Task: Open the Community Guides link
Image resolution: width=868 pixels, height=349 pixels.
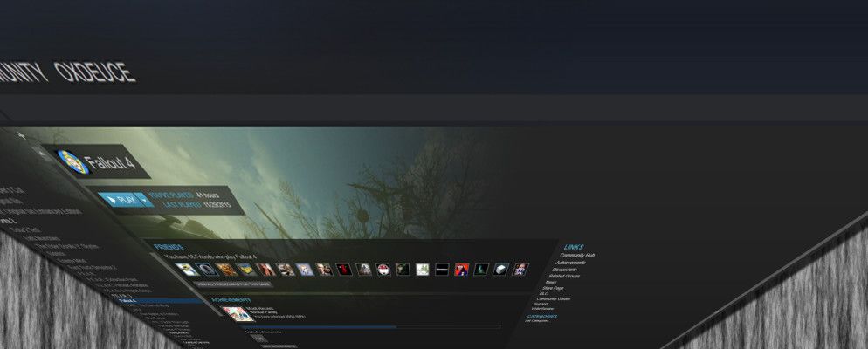Action: tap(553, 298)
